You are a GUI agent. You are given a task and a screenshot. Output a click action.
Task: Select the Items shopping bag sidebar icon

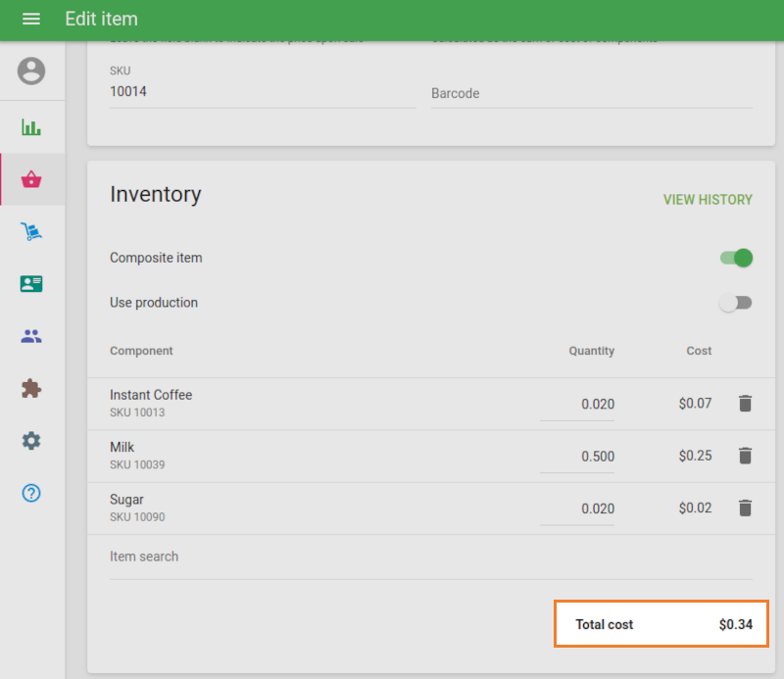(30, 179)
